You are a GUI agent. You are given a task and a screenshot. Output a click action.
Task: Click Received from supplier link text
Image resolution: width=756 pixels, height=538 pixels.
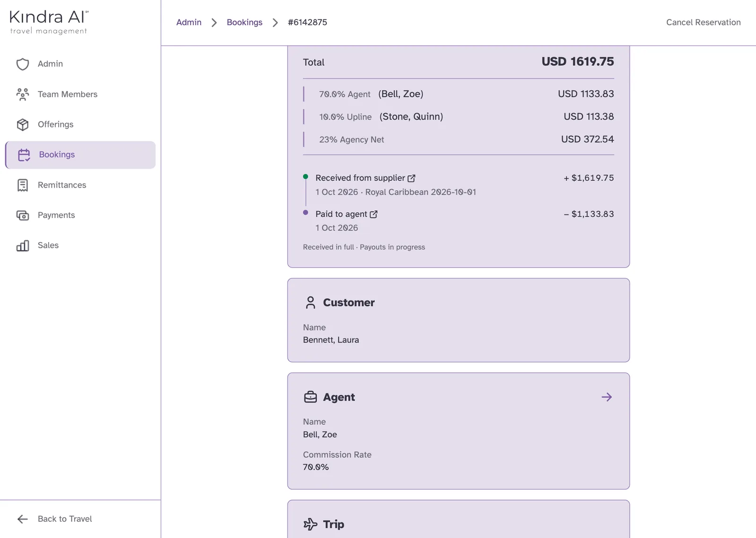360,178
